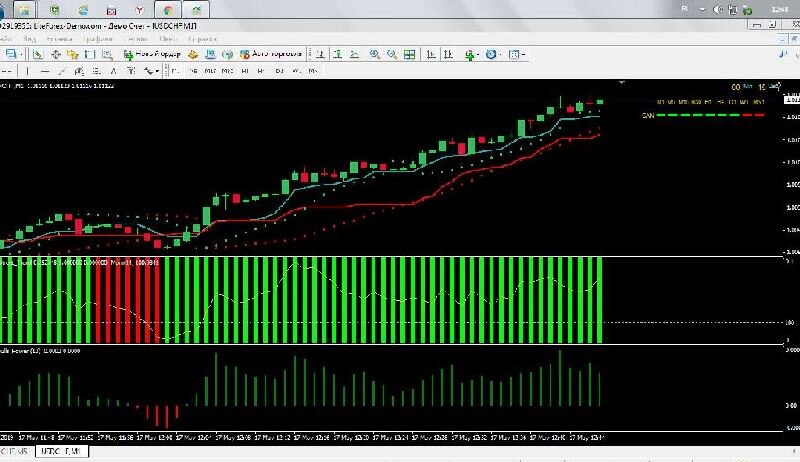
Task: Click the one-click trading arrow icon
Action: pyautogui.click(x=776, y=86)
